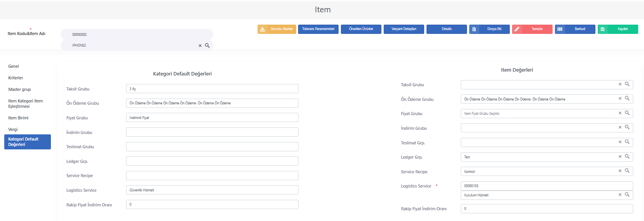644x221 pixels.
Task: Open lookup for Item Fiyat Grubu
Action: pyautogui.click(x=627, y=113)
